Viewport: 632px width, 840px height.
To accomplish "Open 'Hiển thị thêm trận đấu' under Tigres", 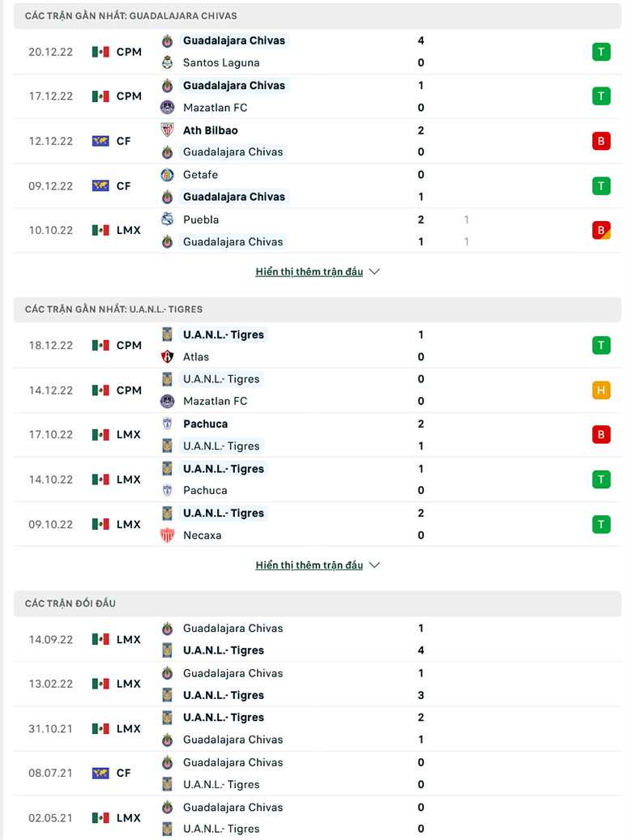I will pos(310,565).
